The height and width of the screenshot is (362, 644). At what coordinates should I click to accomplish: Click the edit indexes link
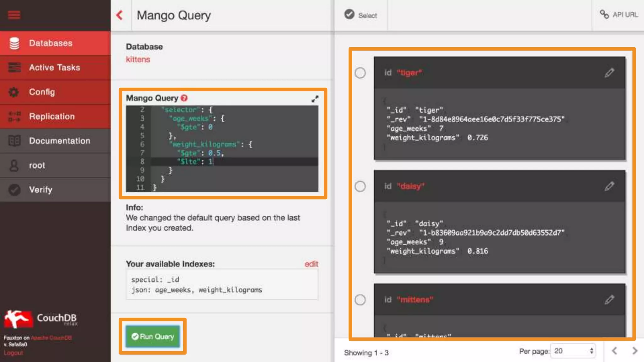(x=311, y=264)
